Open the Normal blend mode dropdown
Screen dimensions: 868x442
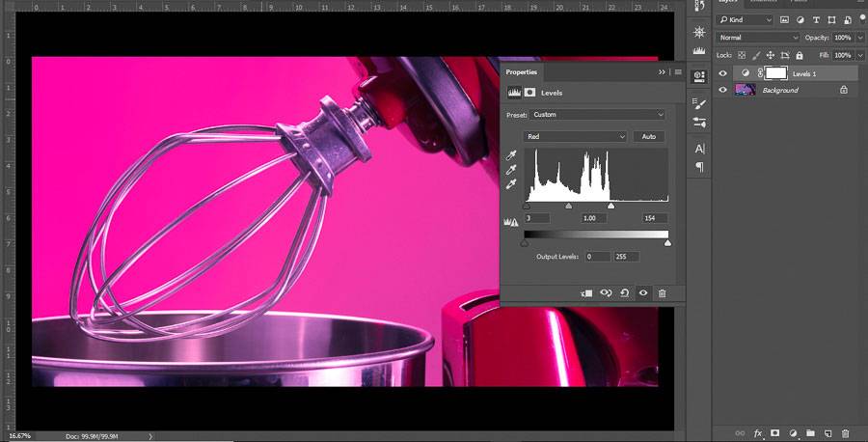click(758, 38)
